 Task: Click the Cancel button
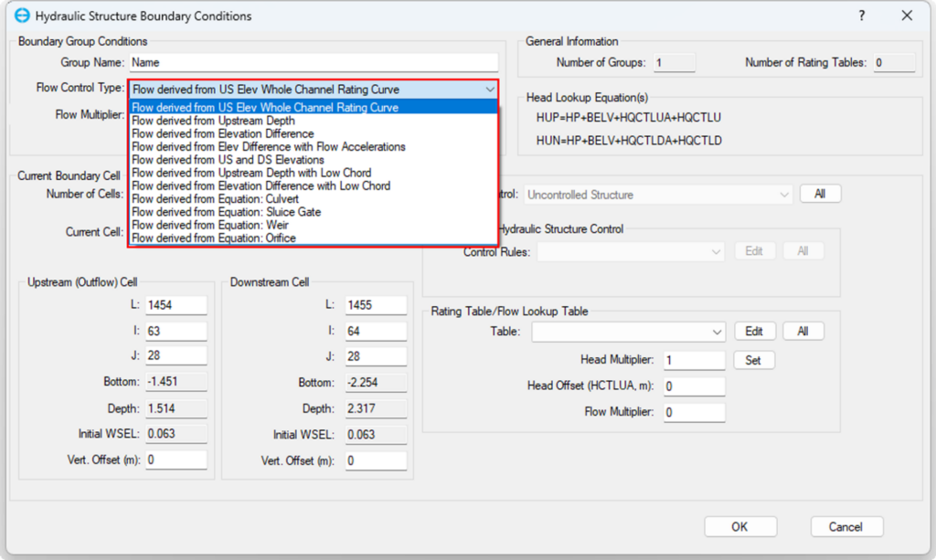point(846,526)
